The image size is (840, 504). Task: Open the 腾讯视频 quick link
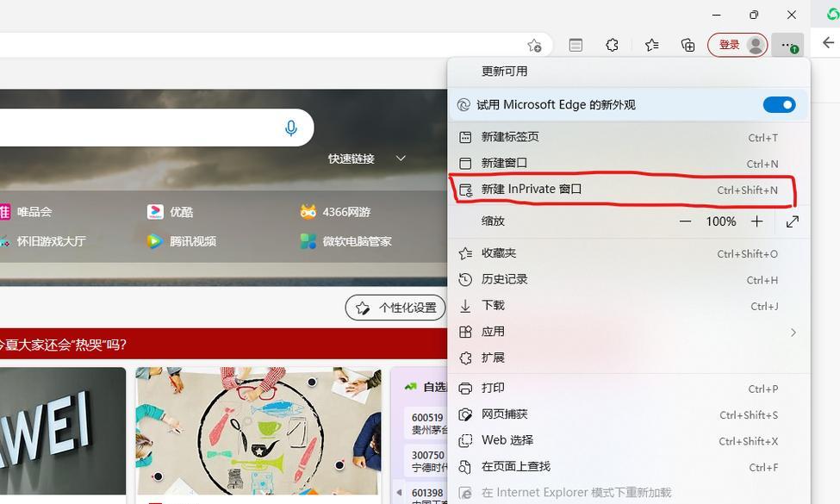point(182,241)
